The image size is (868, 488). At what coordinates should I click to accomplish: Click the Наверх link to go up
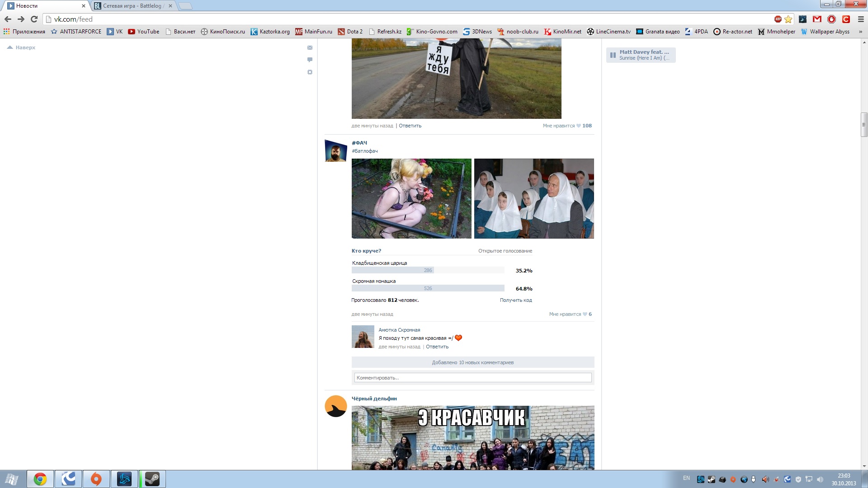[21, 47]
